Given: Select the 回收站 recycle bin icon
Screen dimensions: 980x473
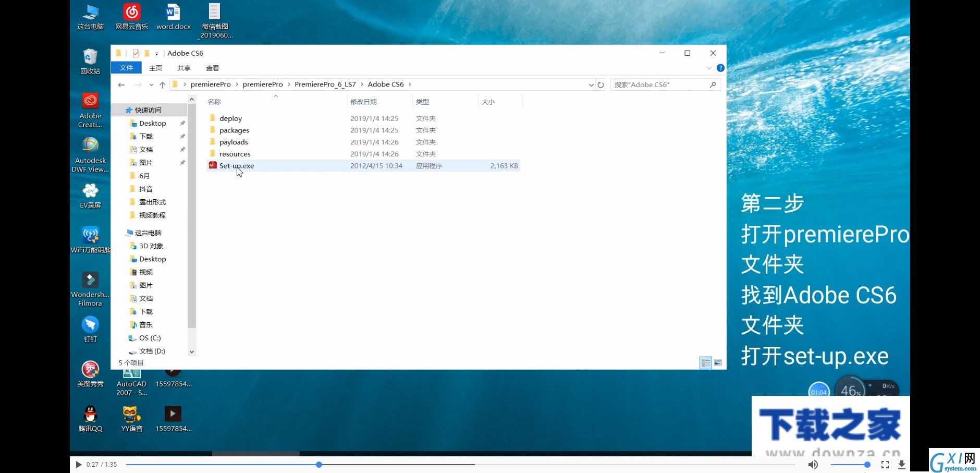Looking at the screenshot, I should [90, 61].
